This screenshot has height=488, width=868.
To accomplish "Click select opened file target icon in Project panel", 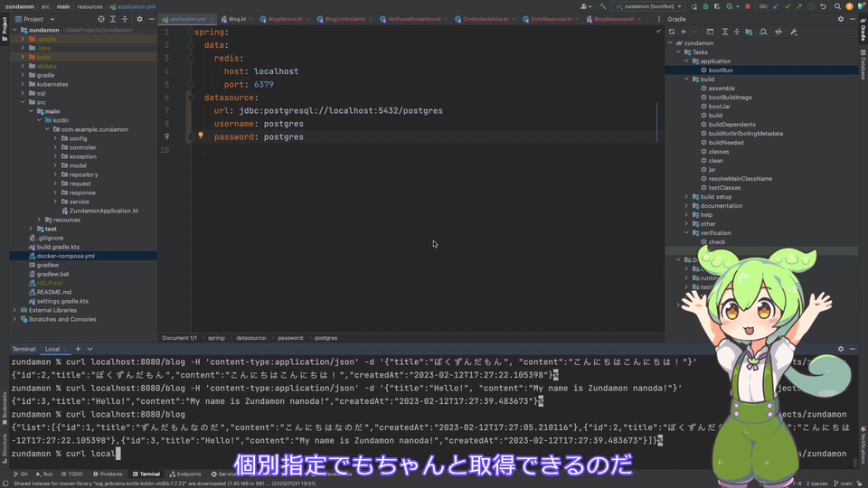I will click(x=101, y=19).
